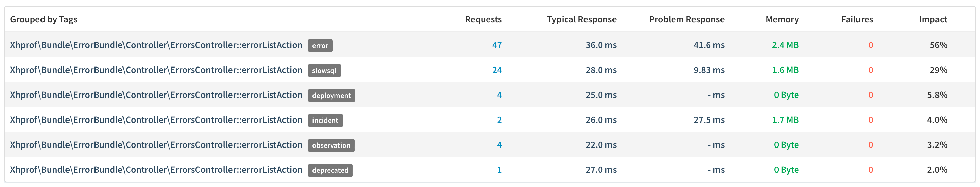Click the Memory column header
The image size is (980, 187).
click(x=782, y=20)
